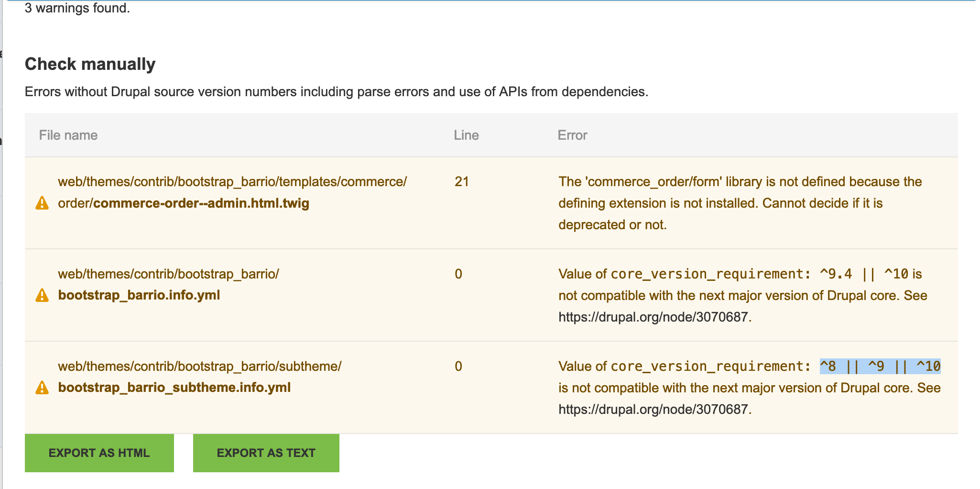This screenshot has width=980, height=489.
Task: Click the warning icon next to bootstrap_barrio_subtheme.info.yml
Action: pyautogui.click(x=41, y=388)
